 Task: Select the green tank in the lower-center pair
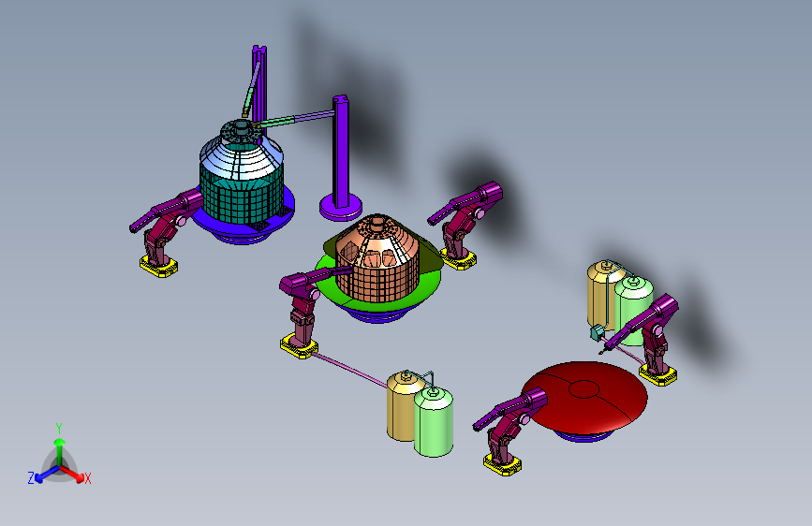point(434,422)
